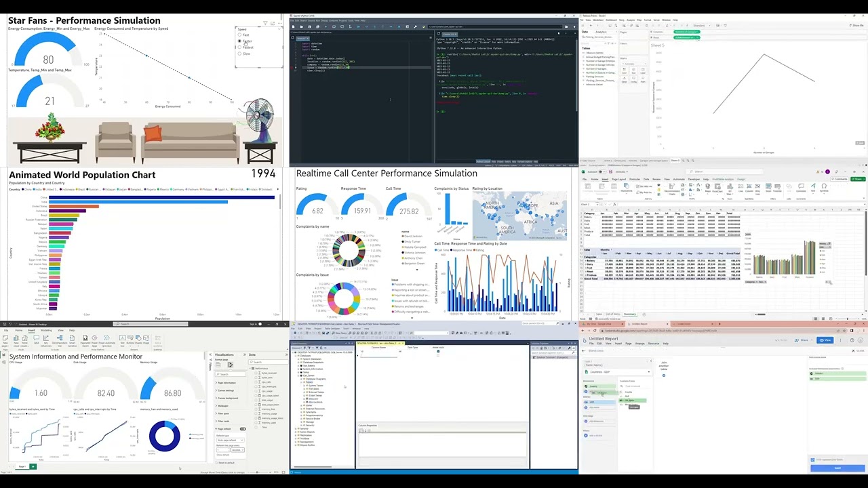Open seconds unit dropdown in Page refresh

(237, 450)
